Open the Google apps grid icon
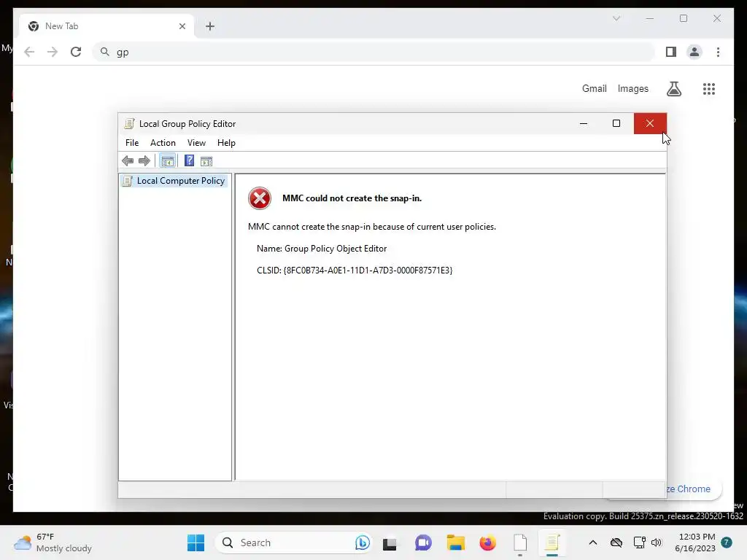Image resolution: width=747 pixels, height=560 pixels. (709, 88)
